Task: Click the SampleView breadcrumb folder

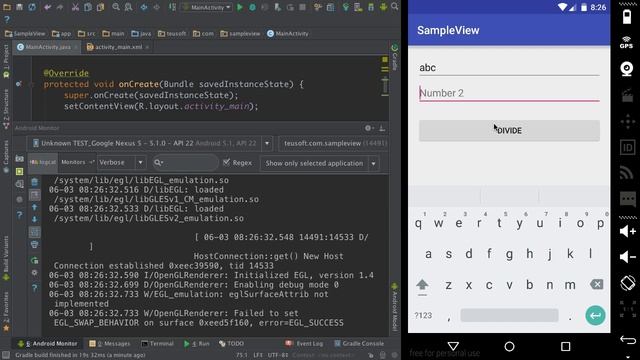Action: coord(25,34)
